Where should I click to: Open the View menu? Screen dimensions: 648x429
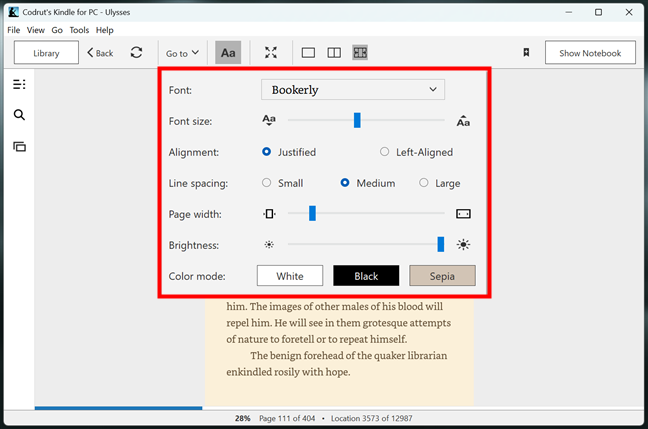click(35, 30)
